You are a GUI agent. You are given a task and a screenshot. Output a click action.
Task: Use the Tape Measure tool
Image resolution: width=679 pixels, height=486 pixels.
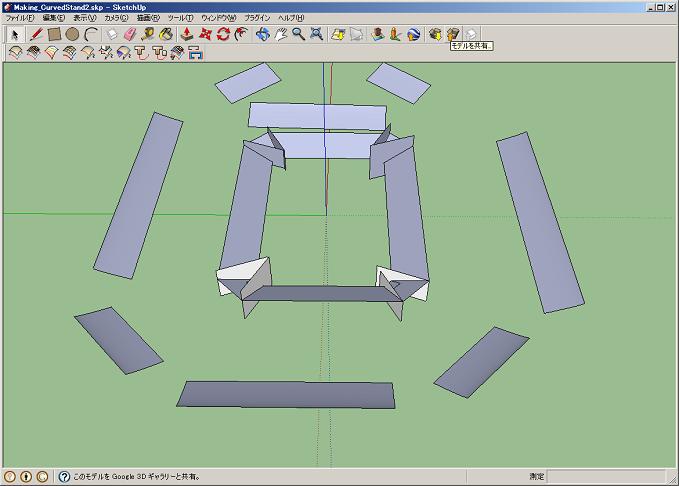(148, 34)
